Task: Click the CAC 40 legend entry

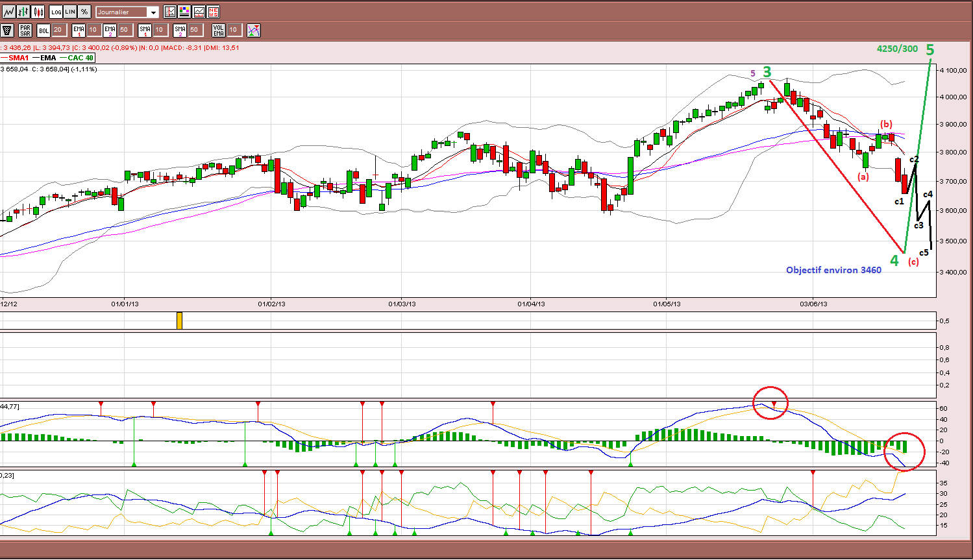Action: click(x=77, y=58)
